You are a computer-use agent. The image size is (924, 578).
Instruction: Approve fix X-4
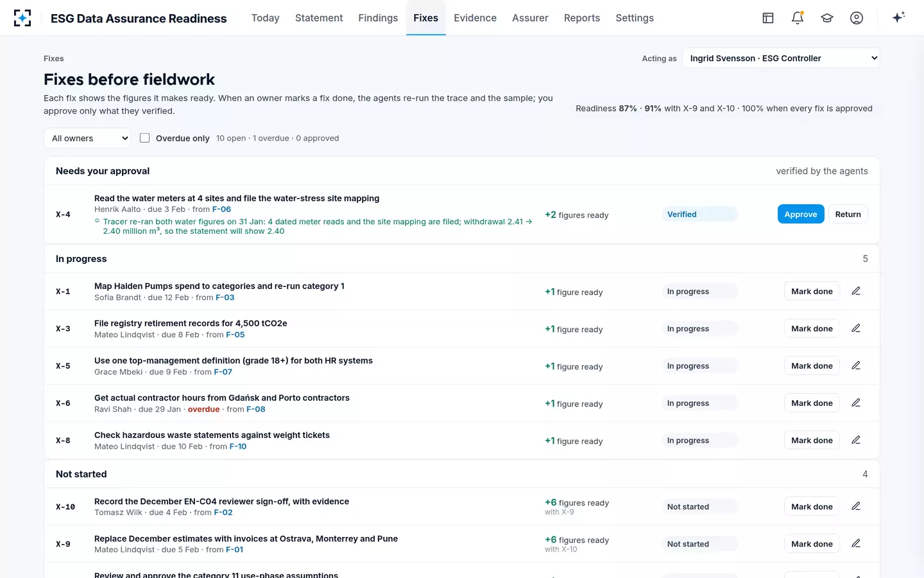801,214
